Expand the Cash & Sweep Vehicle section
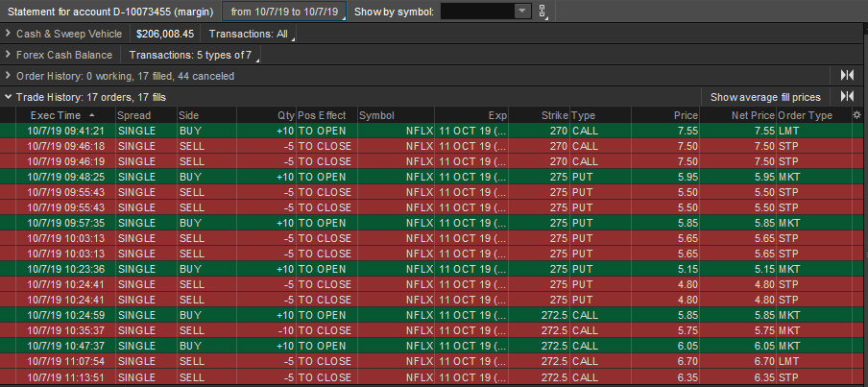 tap(8, 34)
